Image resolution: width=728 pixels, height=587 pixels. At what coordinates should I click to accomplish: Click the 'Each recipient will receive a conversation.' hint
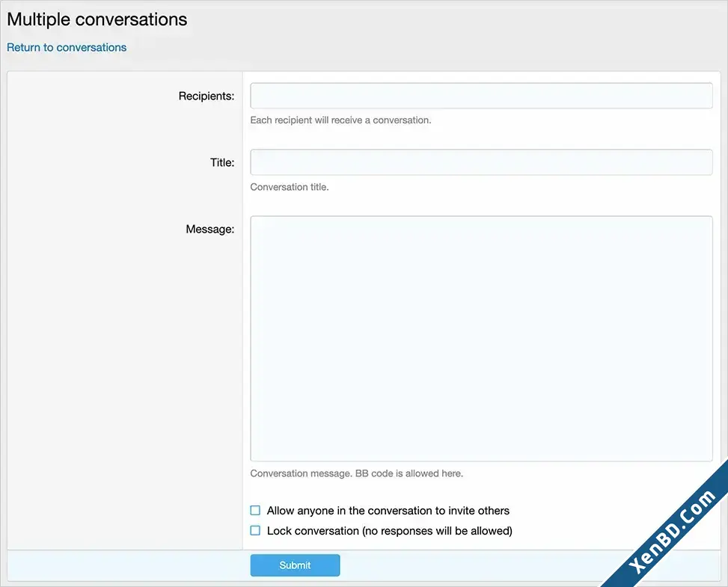(340, 120)
